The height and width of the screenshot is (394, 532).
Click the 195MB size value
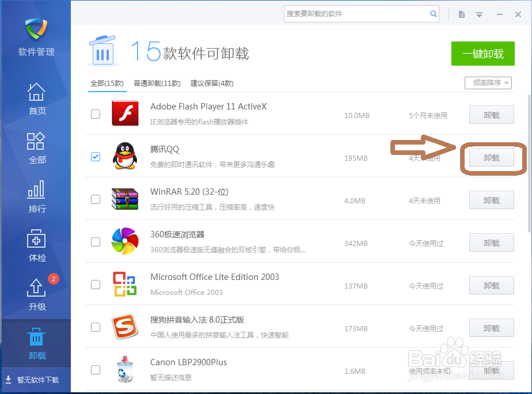(x=356, y=158)
